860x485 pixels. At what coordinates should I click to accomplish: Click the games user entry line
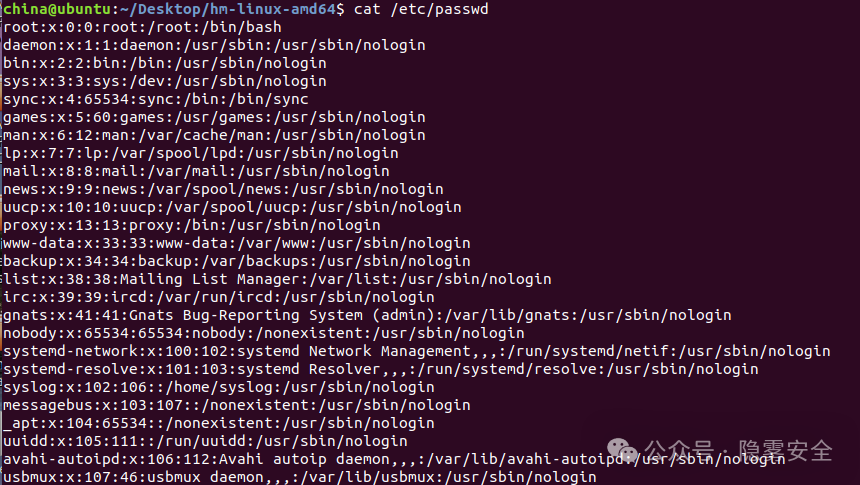(x=214, y=117)
